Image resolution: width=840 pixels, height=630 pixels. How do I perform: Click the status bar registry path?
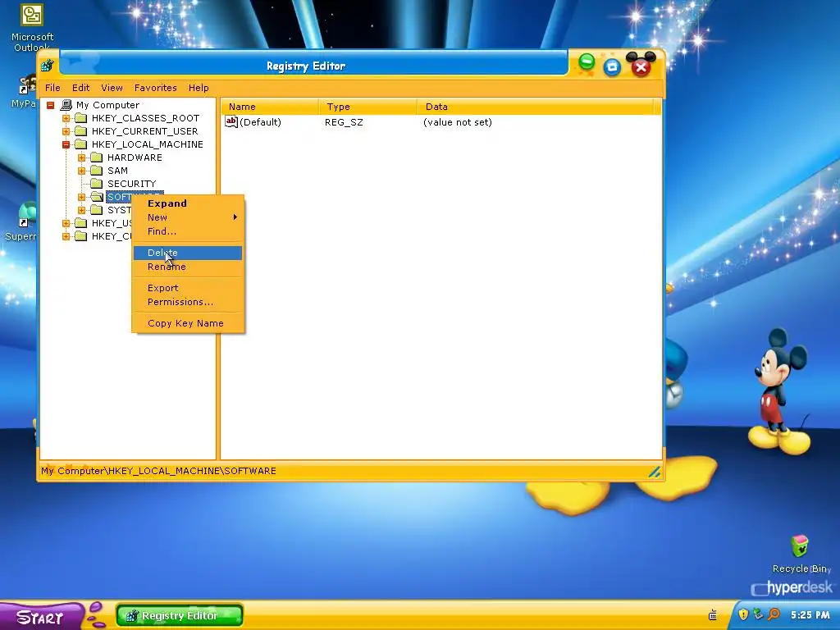(158, 471)
